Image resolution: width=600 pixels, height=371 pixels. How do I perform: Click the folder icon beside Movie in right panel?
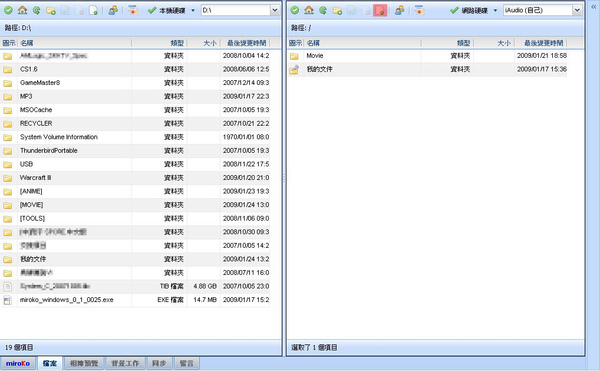(294, 56)
